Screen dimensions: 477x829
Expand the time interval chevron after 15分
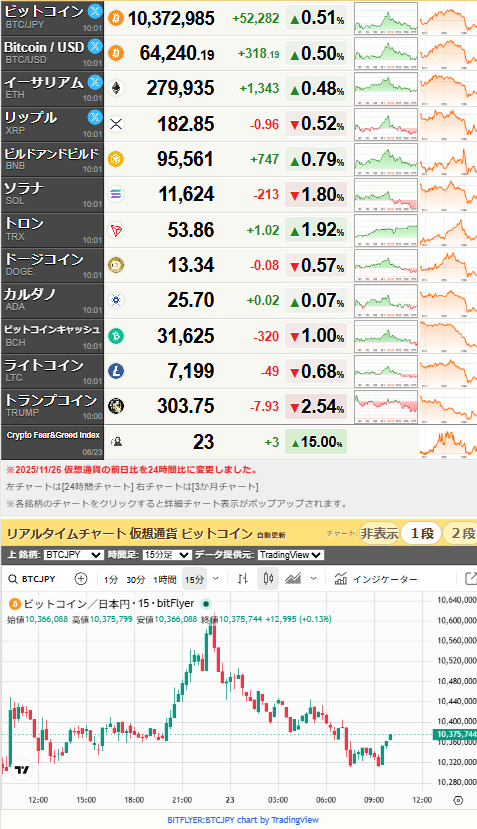coord(216,579)
